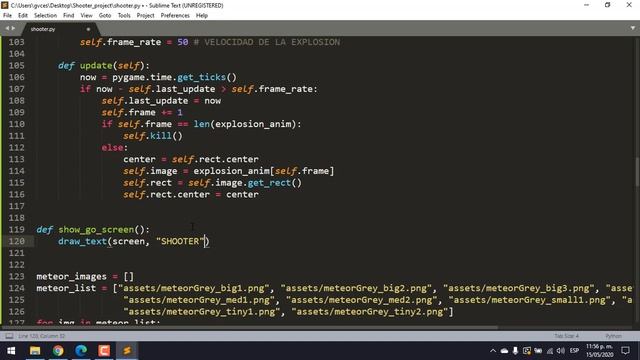This screenshot has width=640, height=360.
Task: Toggle side bar icon in status bar
Action: (x=9, y=336)
